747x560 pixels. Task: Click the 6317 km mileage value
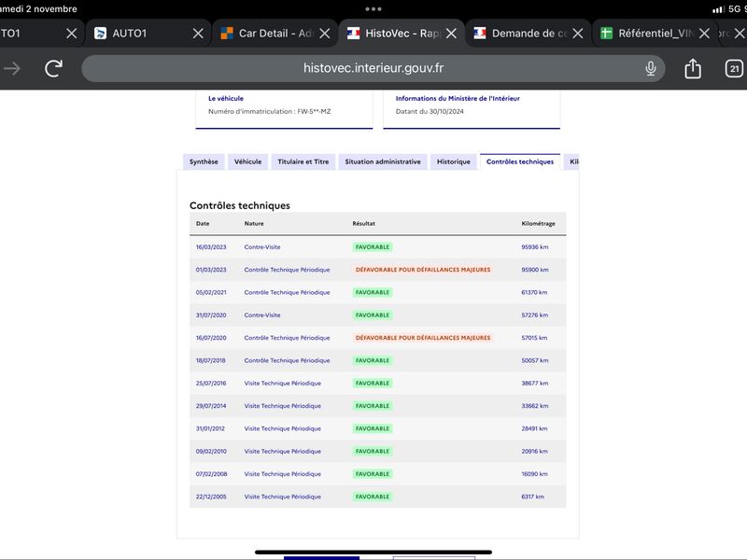click(532, 497)
